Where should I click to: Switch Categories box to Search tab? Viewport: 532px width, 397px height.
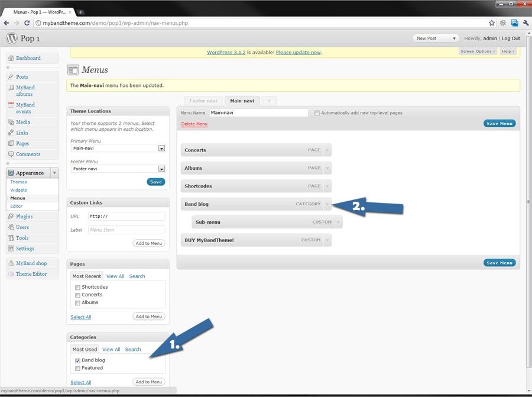[133, 349]
